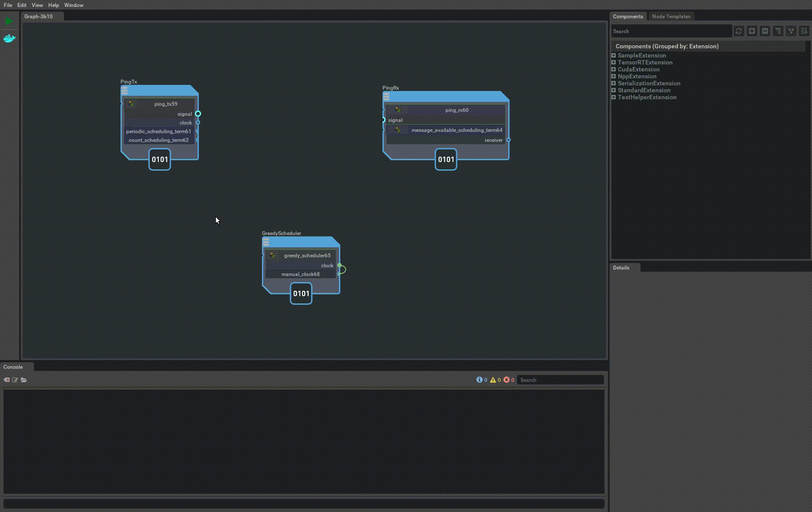Click the edit log icon in the console
Image resolution: width=812 pixels, height=512 pixels.
pos(15,380)
